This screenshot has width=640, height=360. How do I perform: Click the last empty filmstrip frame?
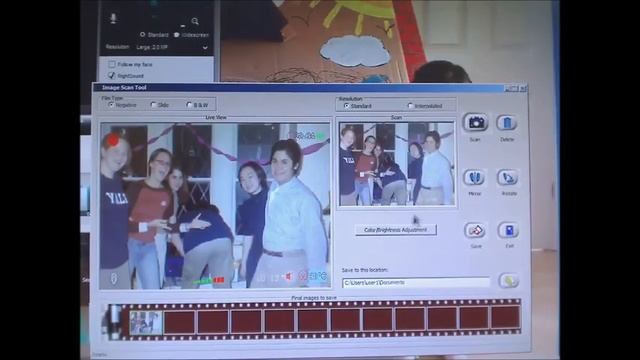[x=505, y=317]
